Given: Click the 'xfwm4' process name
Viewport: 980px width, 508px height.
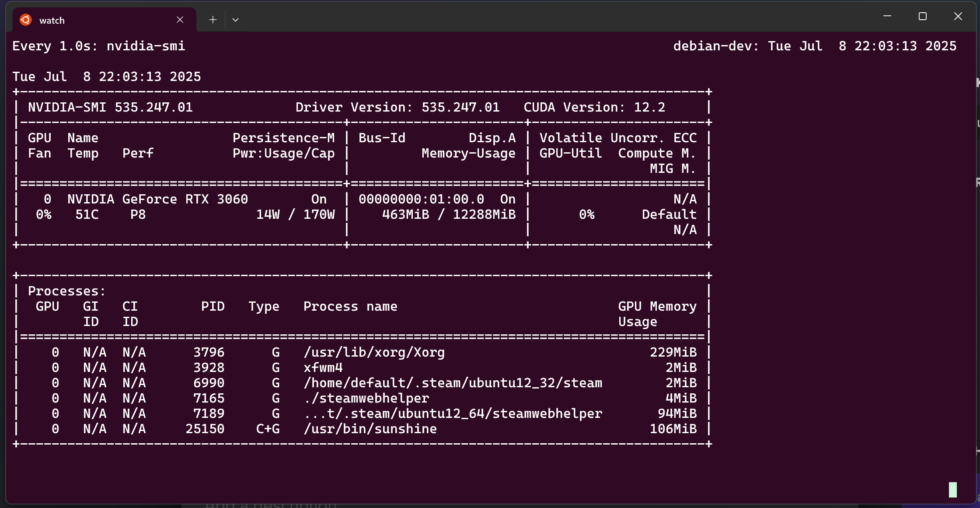Looking at the screenshot, I should tap(323, 368).
